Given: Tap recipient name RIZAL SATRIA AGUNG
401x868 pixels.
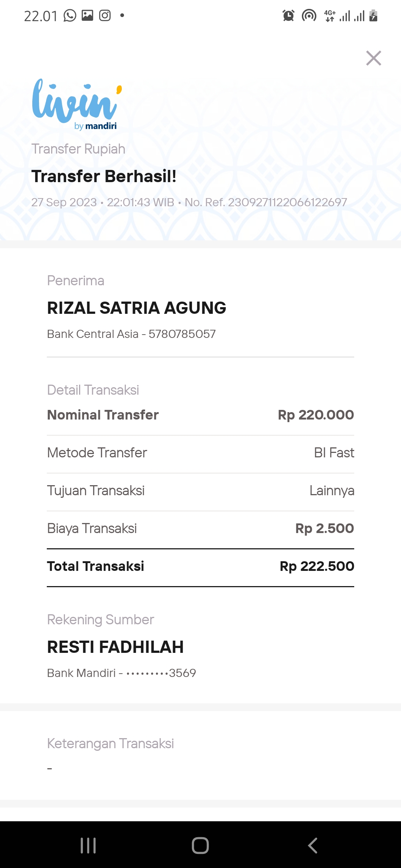Looking at the screenshot, I should click(x=137, y=308).
